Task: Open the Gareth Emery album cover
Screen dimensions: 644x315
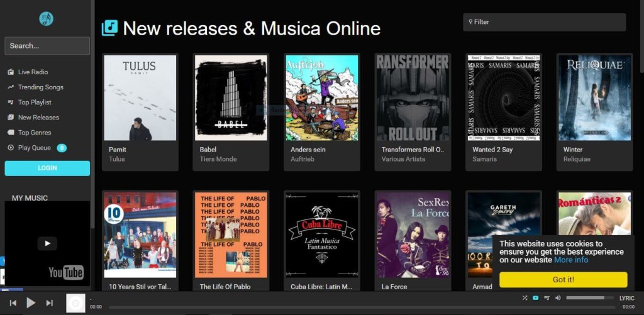Action: click(x=504, y=235)
